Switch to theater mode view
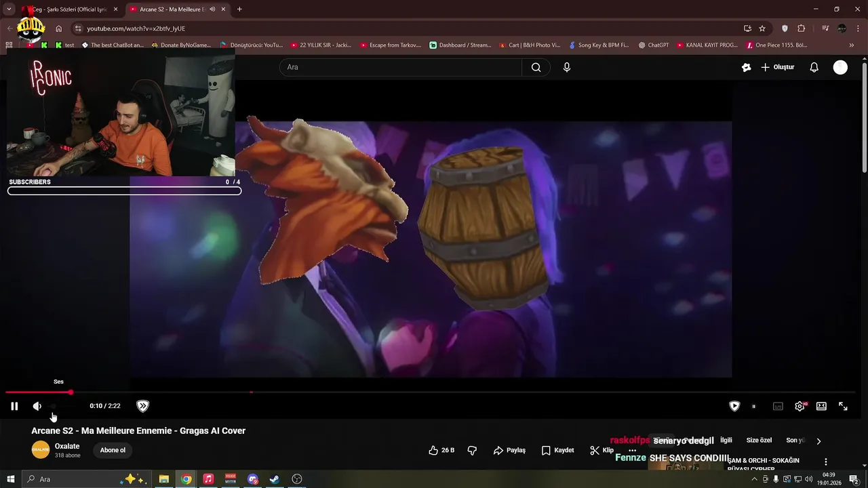This screenshot has height=488, width=868. point(821,406)
